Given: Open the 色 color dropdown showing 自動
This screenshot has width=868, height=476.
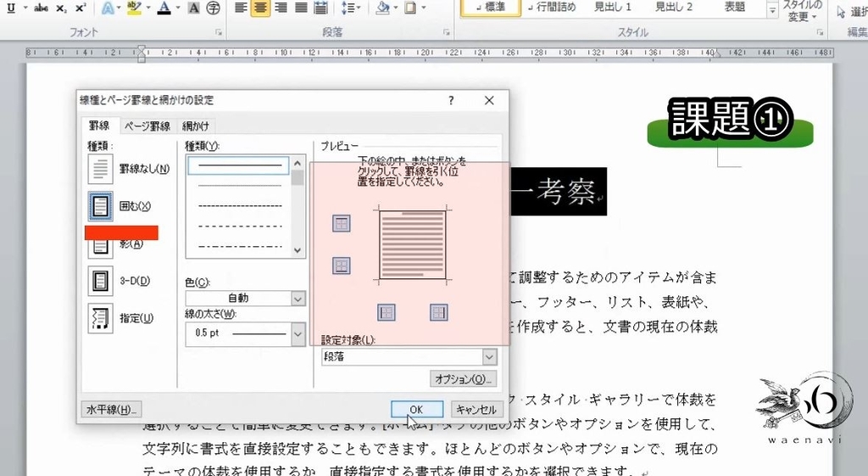Looking at the screenshot, I should (245, 299).
